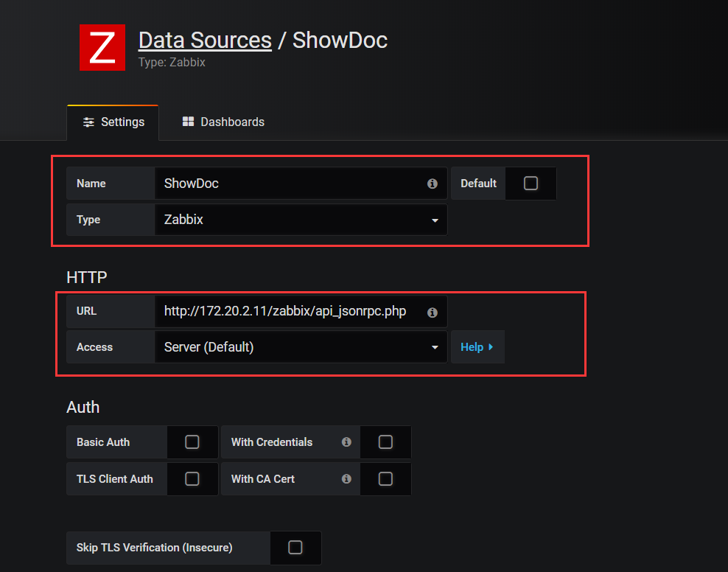
Task: Click the Auth section heading
Action: click(x=83, y=407)
